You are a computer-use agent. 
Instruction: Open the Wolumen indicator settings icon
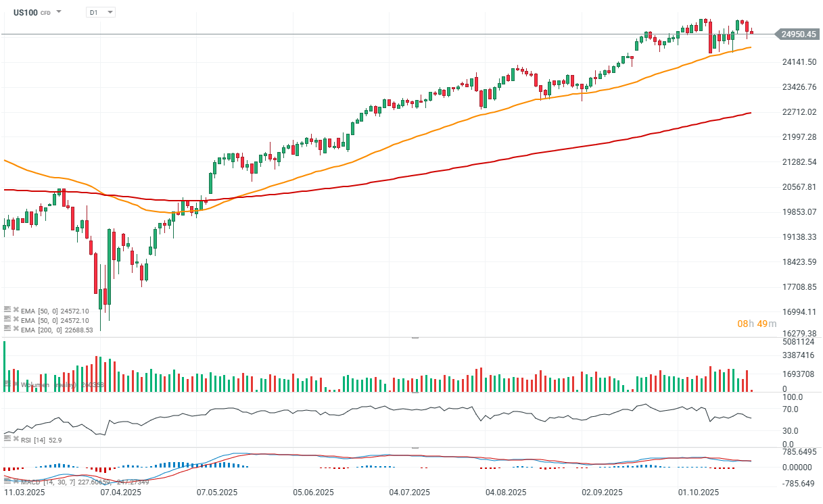click(7, 384)
